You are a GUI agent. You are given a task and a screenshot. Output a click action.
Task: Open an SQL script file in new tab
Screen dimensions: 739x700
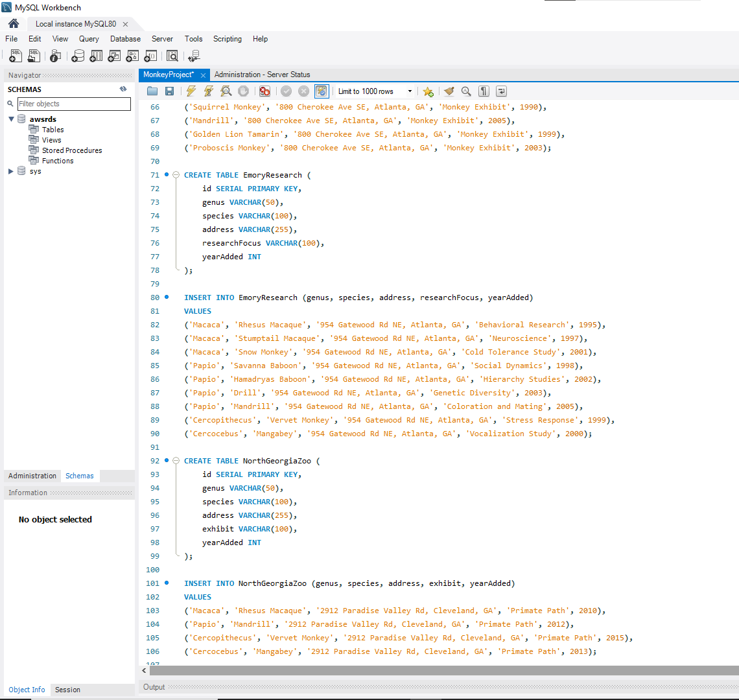pos(34,56)
